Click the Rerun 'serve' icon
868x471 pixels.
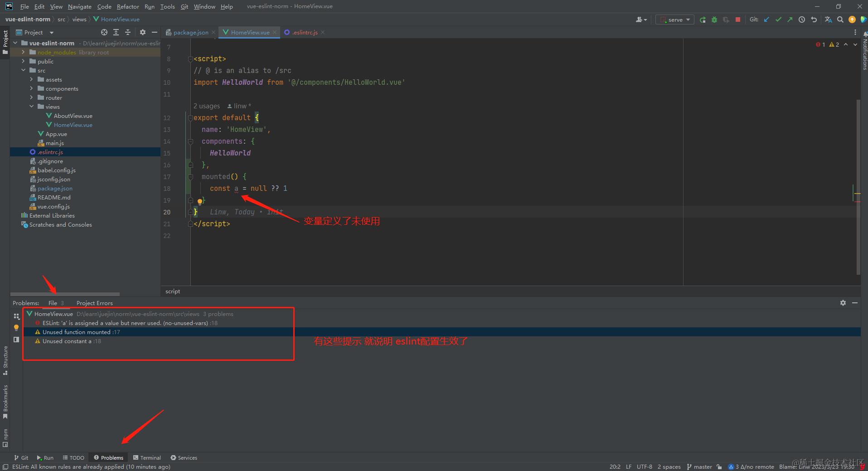[703, 19]
